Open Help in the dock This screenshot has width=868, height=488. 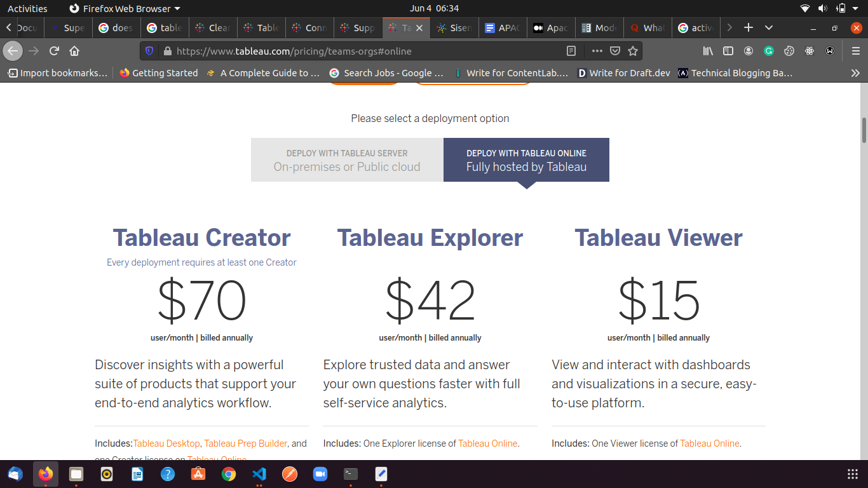(x=168, y=474)
